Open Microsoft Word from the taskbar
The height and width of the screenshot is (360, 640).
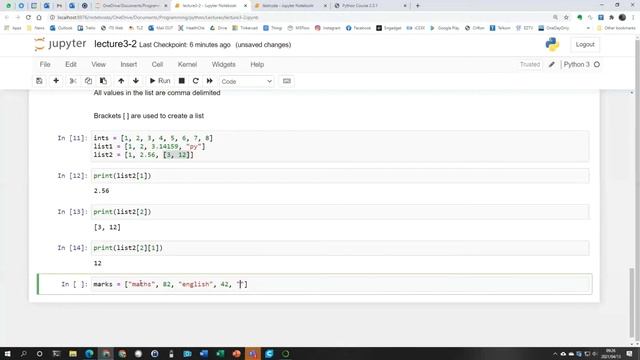click(x=204, y=354)
